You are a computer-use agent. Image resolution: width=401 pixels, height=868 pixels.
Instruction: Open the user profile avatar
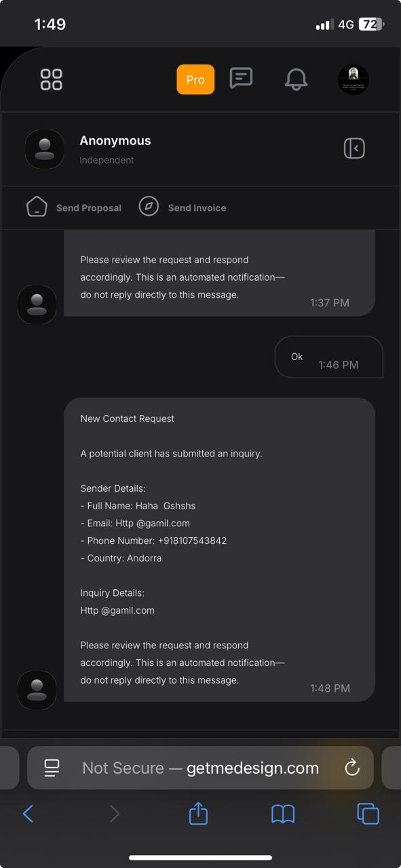click(353, 79)
